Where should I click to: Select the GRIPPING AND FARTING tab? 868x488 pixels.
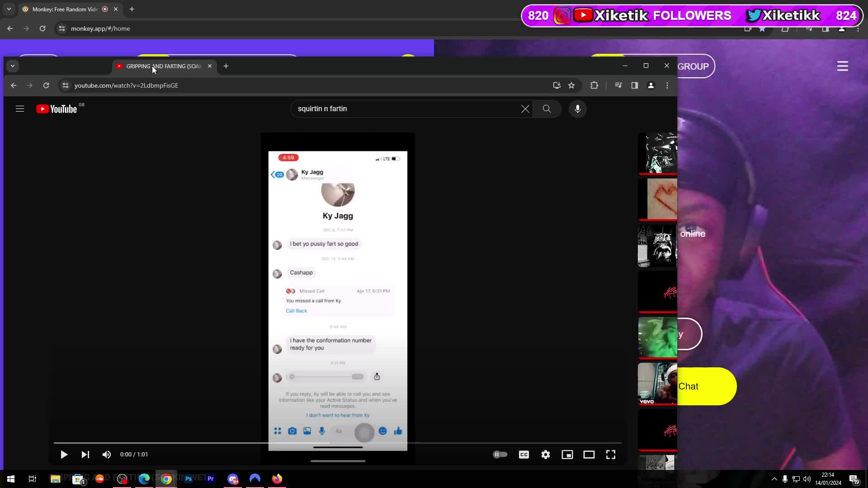pos(163,66)
